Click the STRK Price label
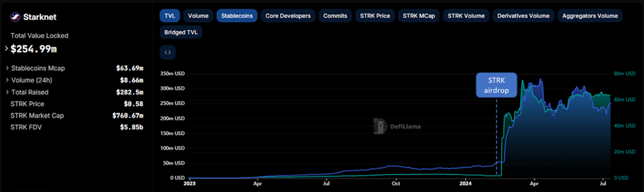644x192 pixels. click(x=27, y=104)
